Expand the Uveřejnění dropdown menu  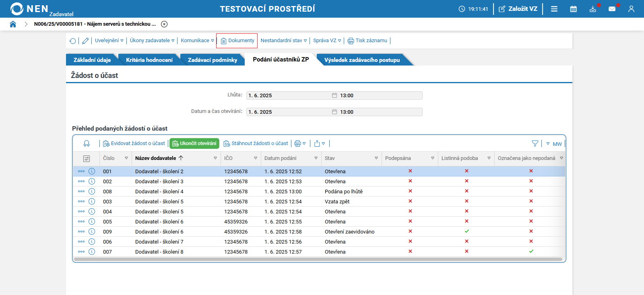click(109, 41)
